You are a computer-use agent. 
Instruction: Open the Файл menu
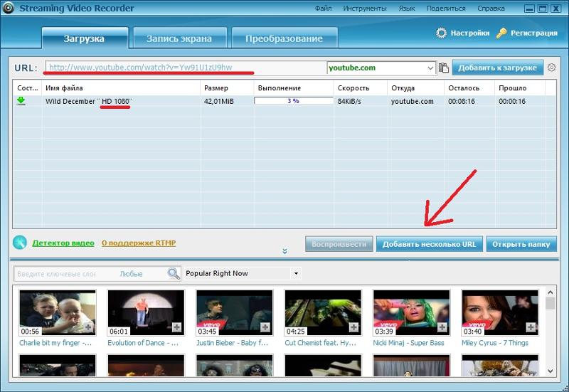(323, 8)
